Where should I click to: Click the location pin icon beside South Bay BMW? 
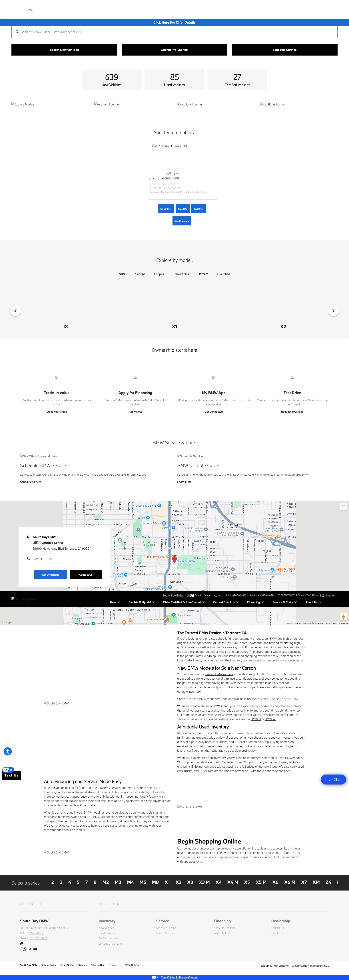pyautogui.click(x=28, y=537)
